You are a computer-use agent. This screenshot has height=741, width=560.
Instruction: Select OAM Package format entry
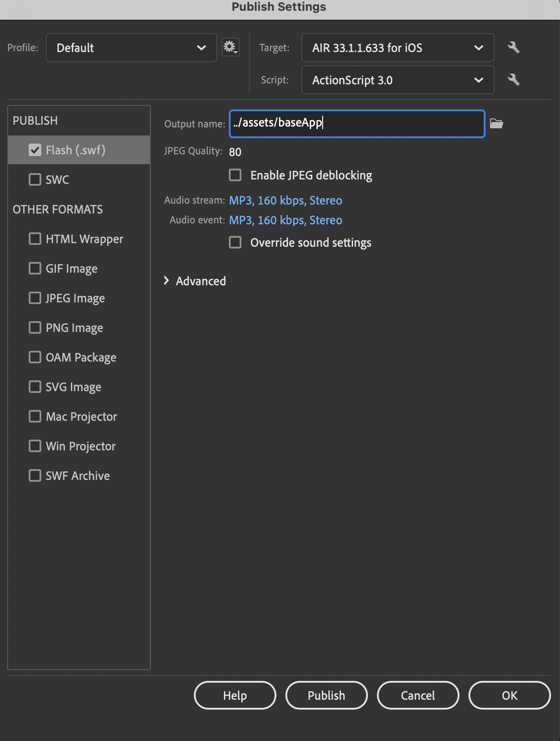tap(81, 357)
